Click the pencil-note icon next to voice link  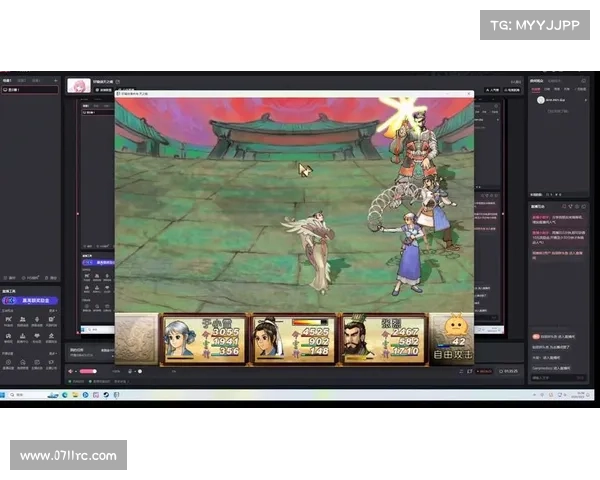51,320
